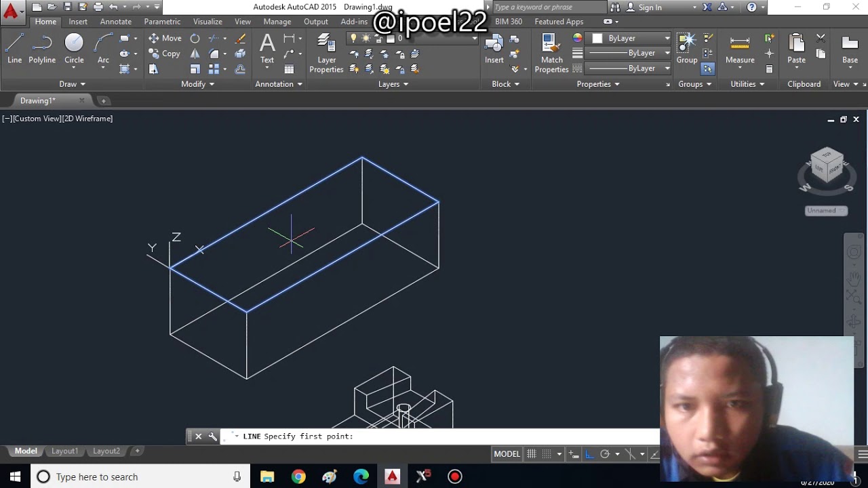Viewport: 868px width, 488px height.
Task: Expand the Properties panel
Action: pos(598,84)
